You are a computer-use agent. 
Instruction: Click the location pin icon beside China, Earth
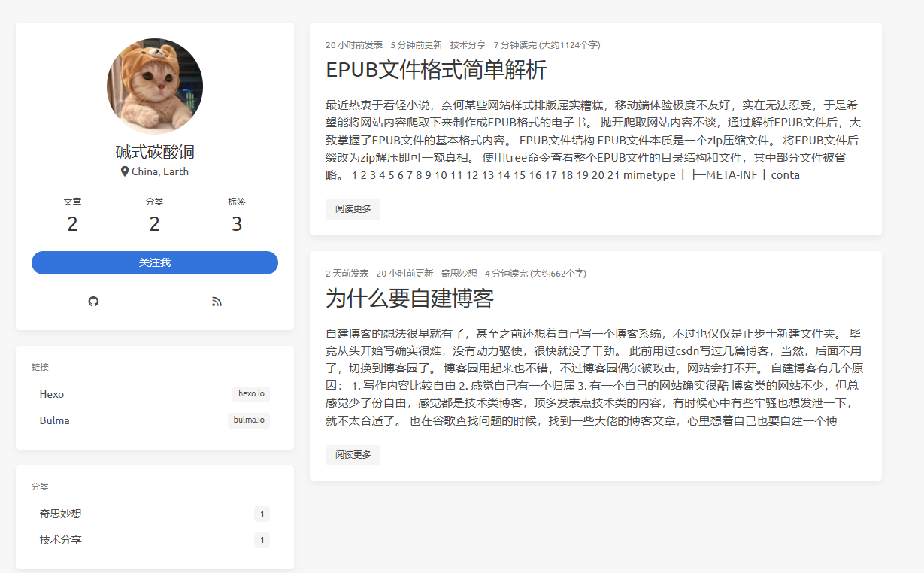(x=125, y=171)
